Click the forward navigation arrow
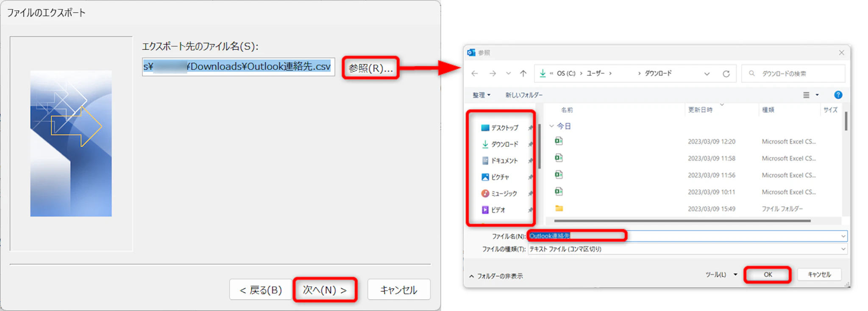Image resolution: width=868 pixels, height=311 pixels. coord(492,73)
